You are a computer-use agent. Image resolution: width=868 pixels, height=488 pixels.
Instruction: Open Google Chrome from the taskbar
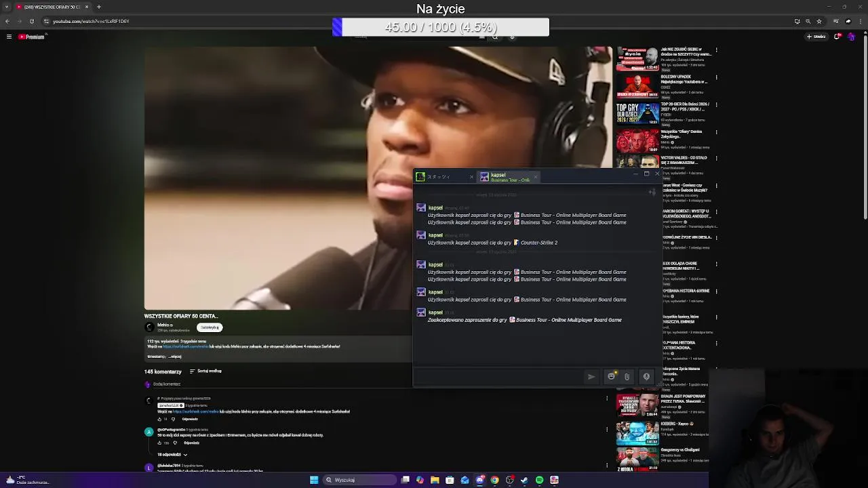click(x=494, y=480)
